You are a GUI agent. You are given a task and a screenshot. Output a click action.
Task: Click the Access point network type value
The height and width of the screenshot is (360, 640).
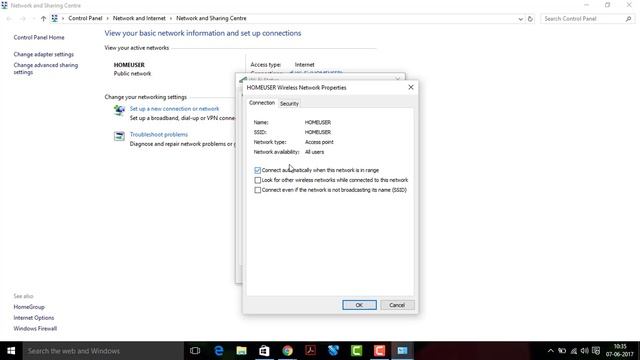point(319,142)
